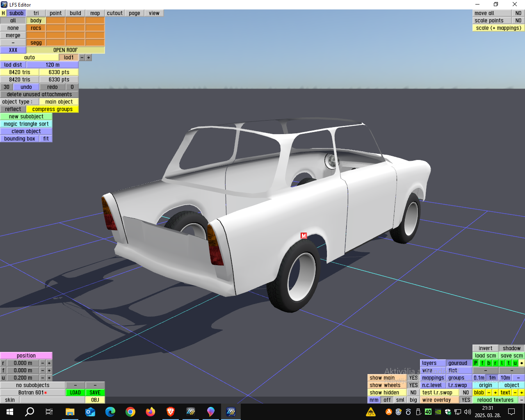The width and height of the screenshot is (525, 420).
Task: Open Brave browser from the taskbar
Action: pyautogui.click(x=171, y=412)
